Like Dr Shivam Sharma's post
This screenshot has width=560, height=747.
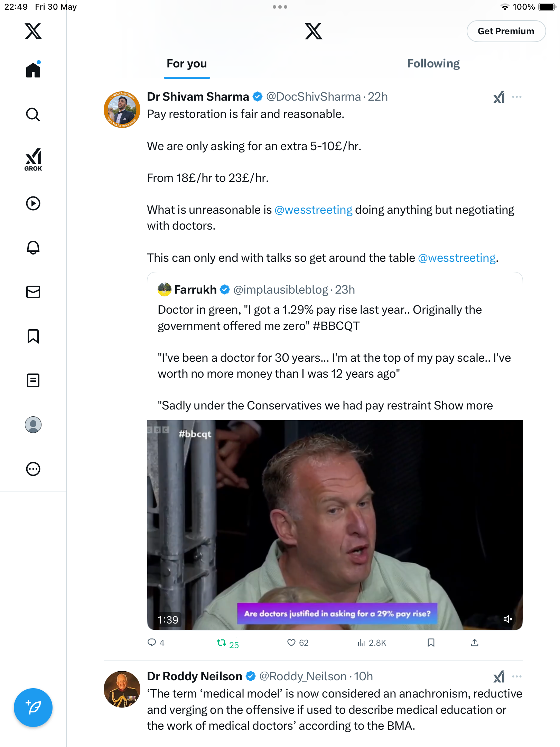tap(298, 643)
